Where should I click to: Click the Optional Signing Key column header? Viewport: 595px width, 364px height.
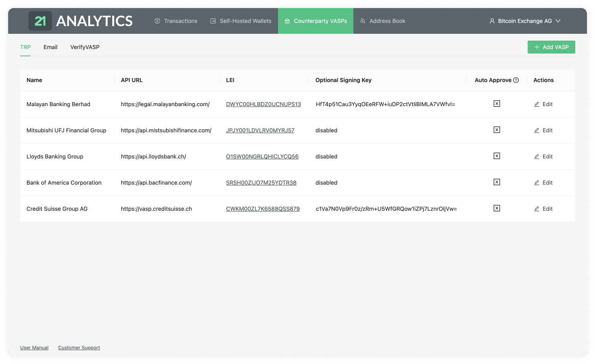click(344, 80)
